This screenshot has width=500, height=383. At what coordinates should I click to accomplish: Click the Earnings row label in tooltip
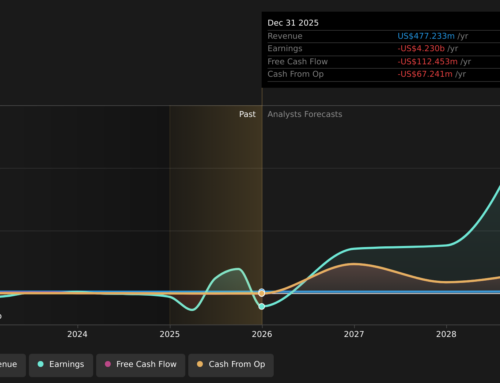285,49
